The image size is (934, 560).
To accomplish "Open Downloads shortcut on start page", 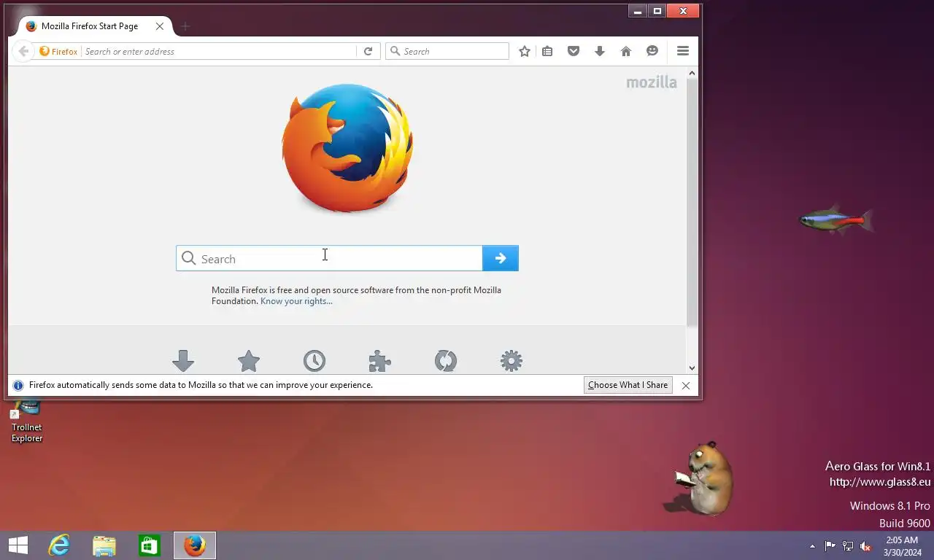I will coord(183,361).
